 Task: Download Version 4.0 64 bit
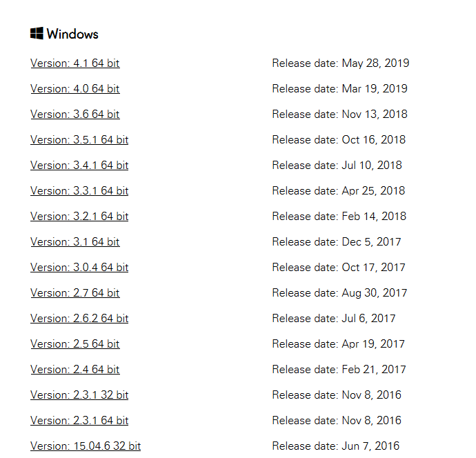pos(75,89)
